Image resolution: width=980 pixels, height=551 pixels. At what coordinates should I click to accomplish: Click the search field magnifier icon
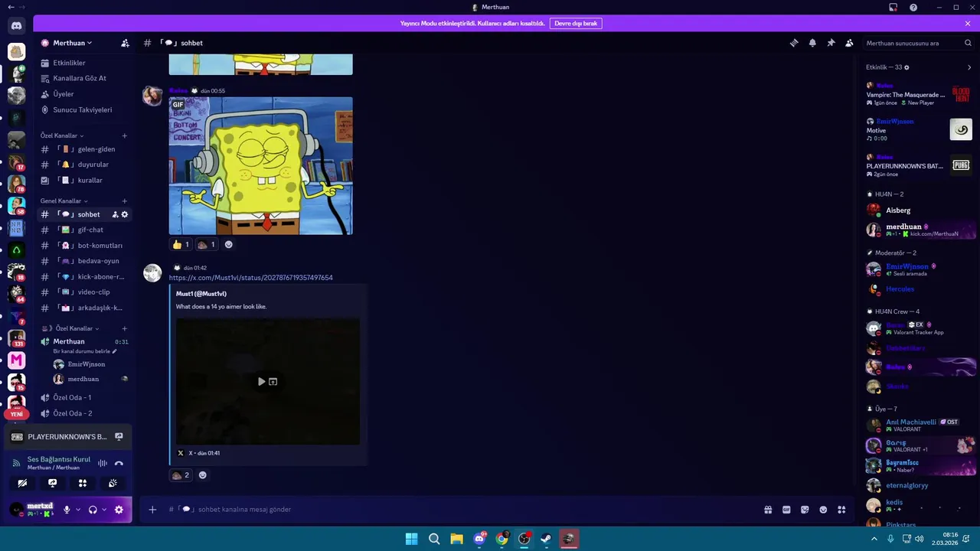[969, 43]
